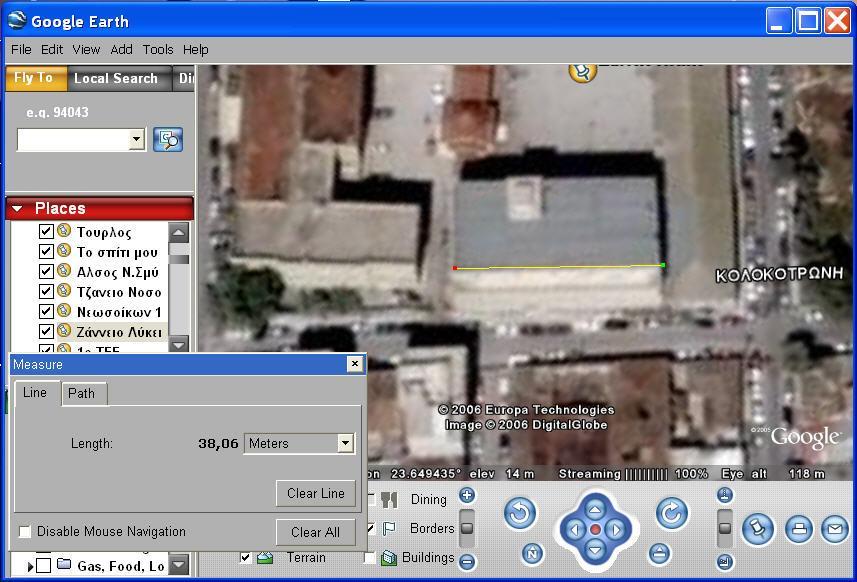This screenshot has height=582, width=857.
Task: Click the Clear Line button
Action: point(316,493)
